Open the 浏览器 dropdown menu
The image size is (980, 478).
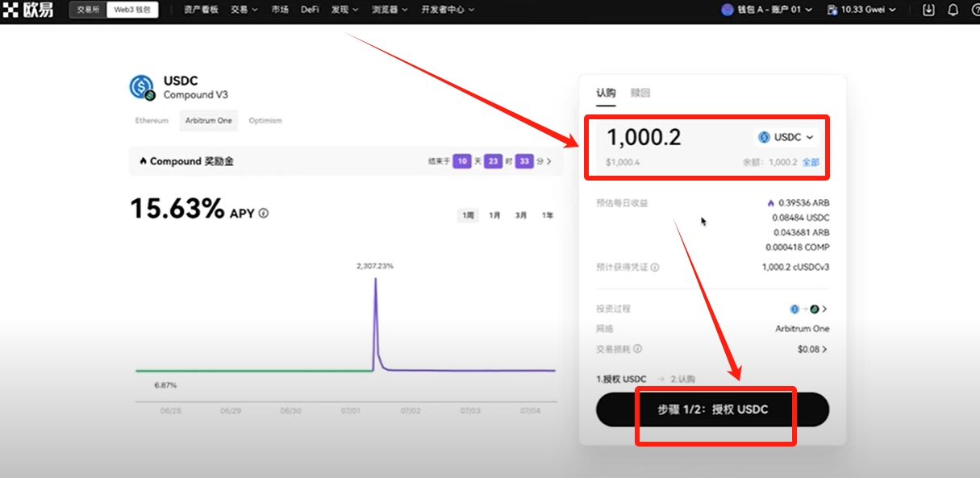pos(390,10)
